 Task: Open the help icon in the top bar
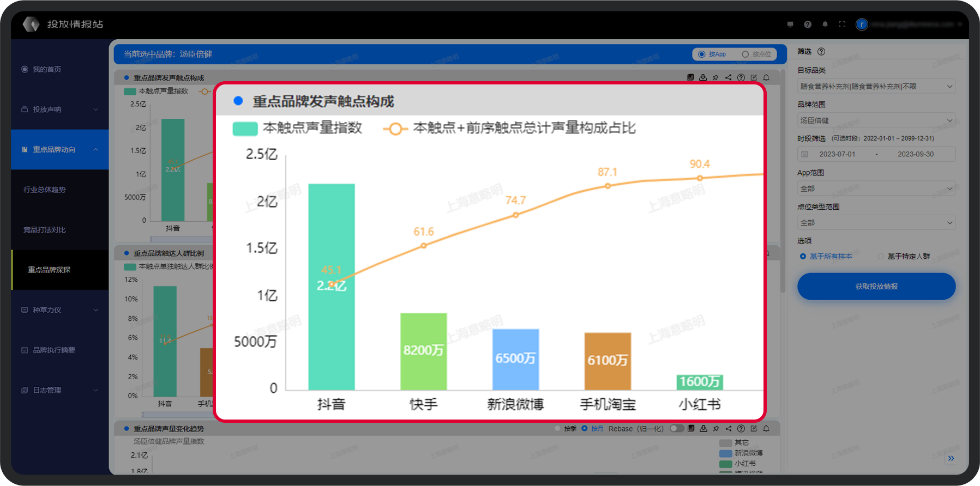(808, 25)
